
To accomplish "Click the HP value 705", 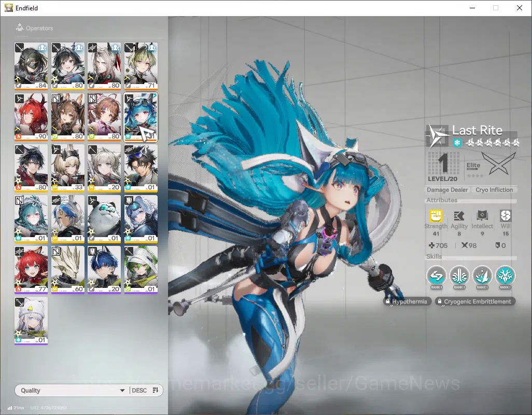I will [x=438, y=245].
